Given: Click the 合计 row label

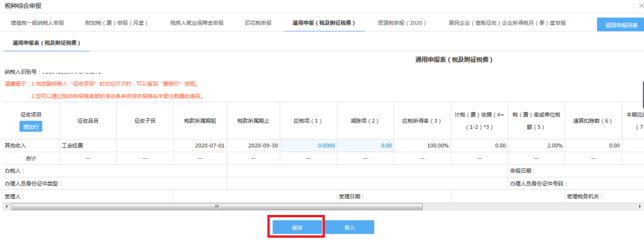Looking at the screenshot, I should 31,158.
